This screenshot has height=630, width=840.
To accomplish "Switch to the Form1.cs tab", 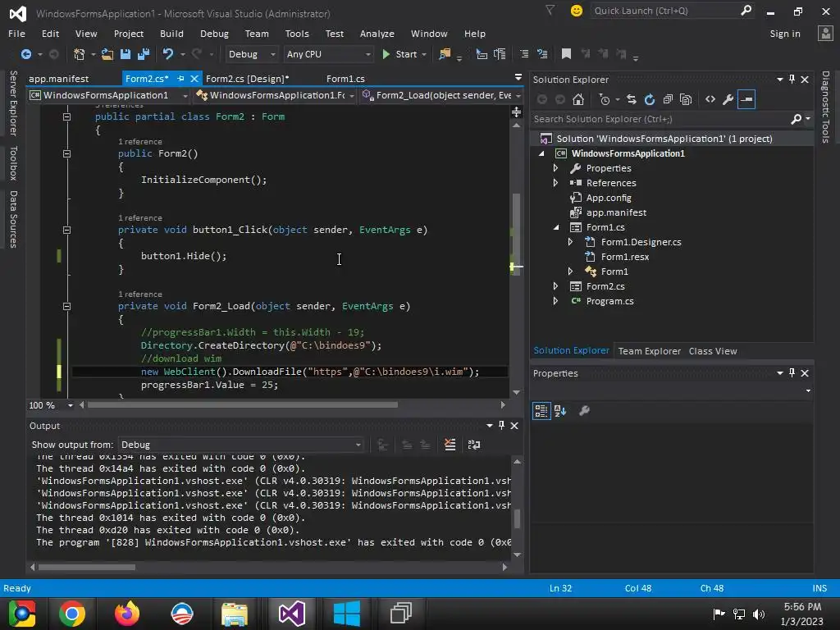I will [345, 79].
